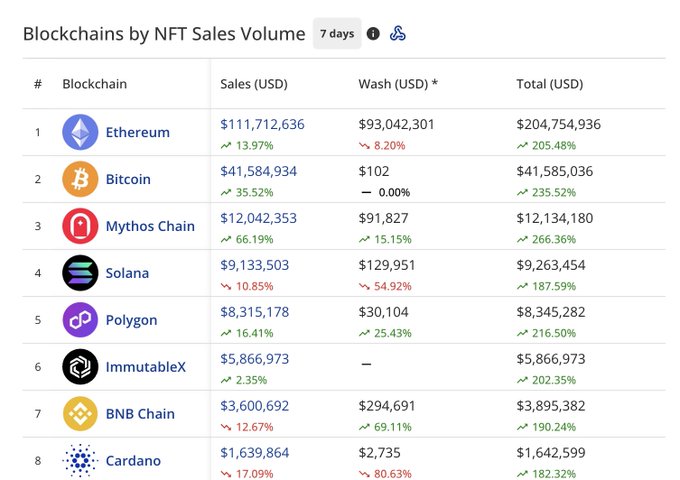Click Solana total $9,263,454

click(551, 265)
